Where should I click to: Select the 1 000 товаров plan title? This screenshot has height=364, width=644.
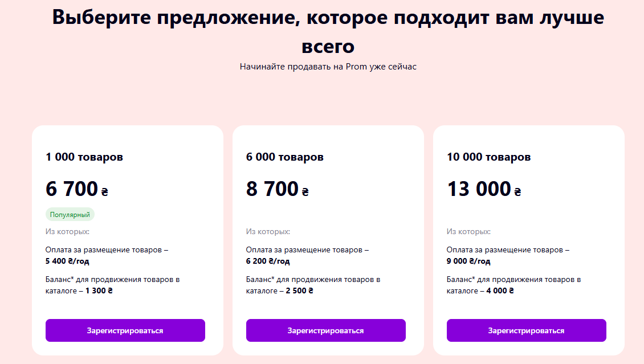(84, 157)
